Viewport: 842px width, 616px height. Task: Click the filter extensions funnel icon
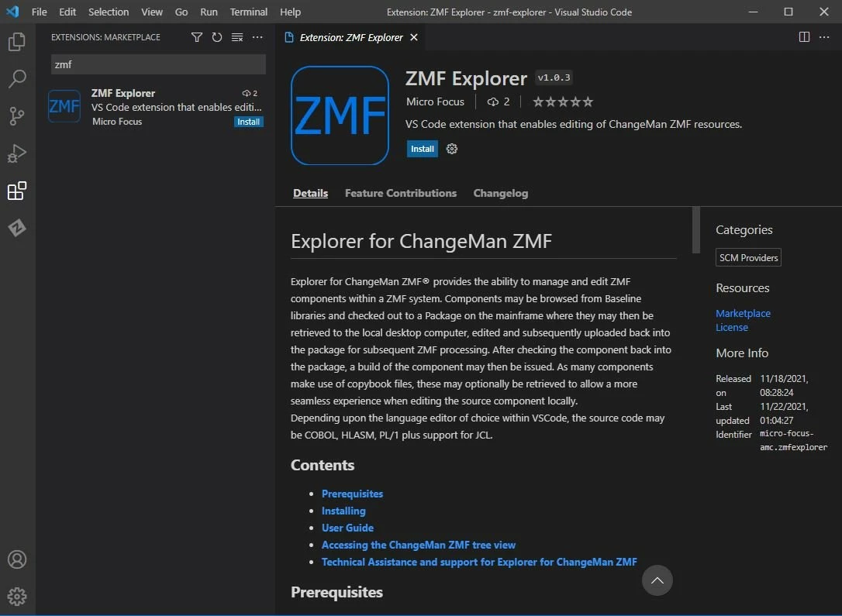click(197, 37)
